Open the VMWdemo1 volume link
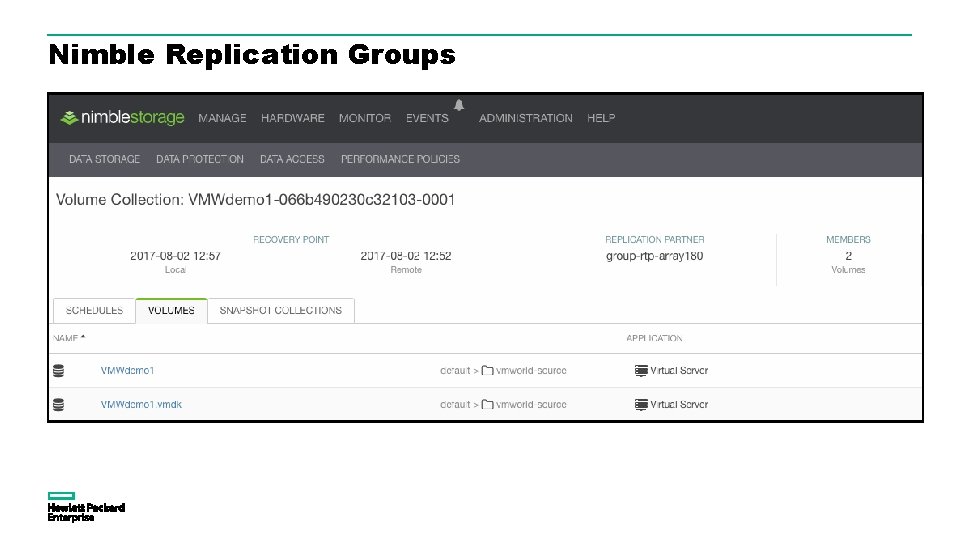Viewport: 960px width, 540px height. tap(127, 370)
